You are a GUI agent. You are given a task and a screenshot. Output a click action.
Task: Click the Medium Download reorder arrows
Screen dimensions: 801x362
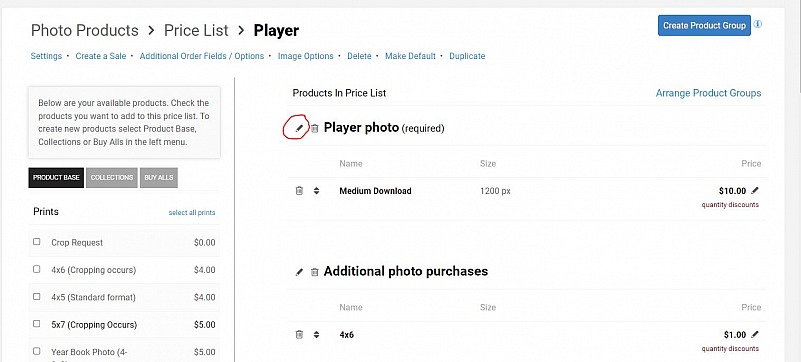(x=316, y=191)
